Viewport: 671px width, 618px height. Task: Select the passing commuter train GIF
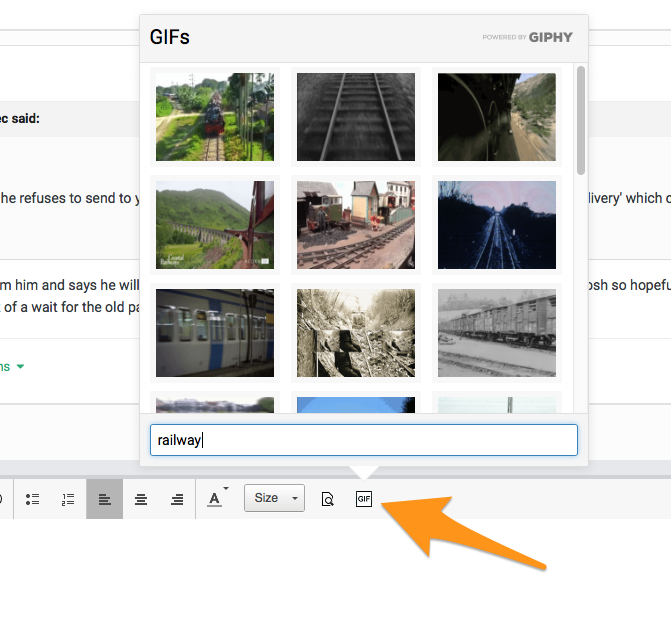[215, 333]
